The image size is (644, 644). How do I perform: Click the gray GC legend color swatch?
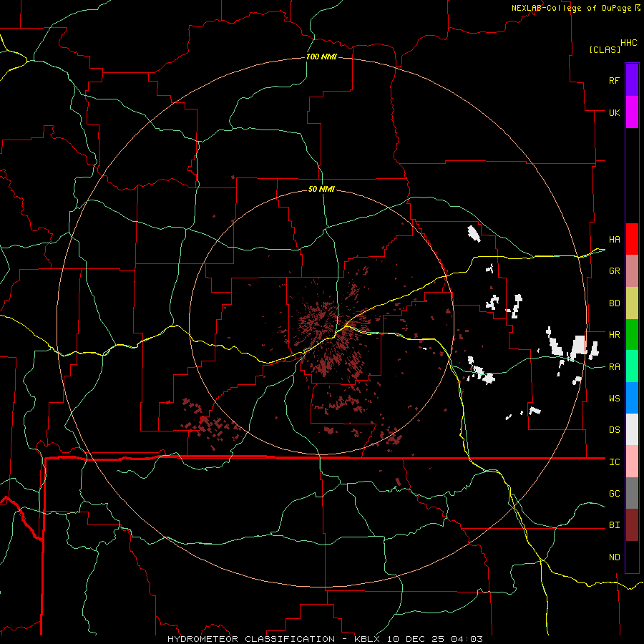click(632, 493)
